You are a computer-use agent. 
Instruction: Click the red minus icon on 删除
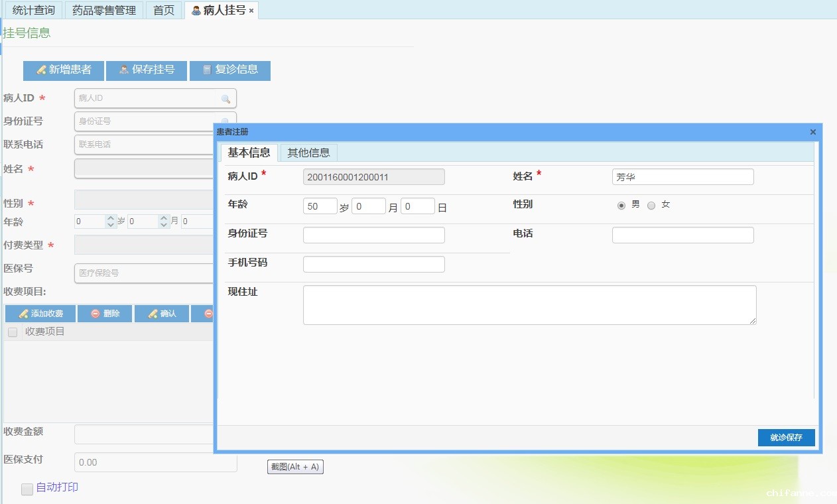coord(96,314)
